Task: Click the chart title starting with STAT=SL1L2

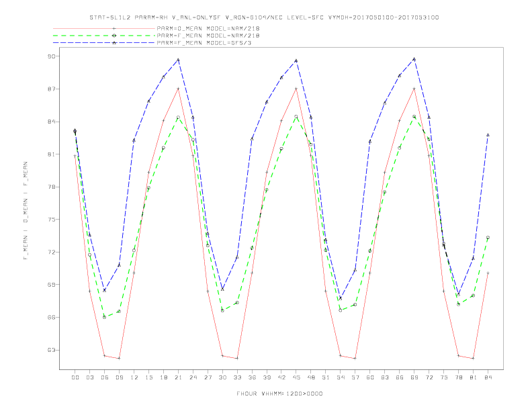Action: pos(264,17)
